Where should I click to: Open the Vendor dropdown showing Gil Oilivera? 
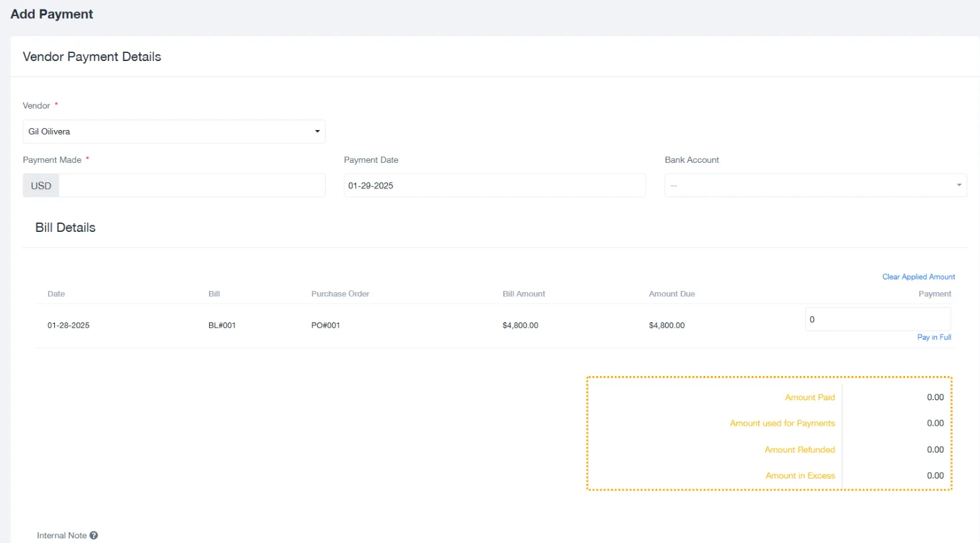[173, 131]
